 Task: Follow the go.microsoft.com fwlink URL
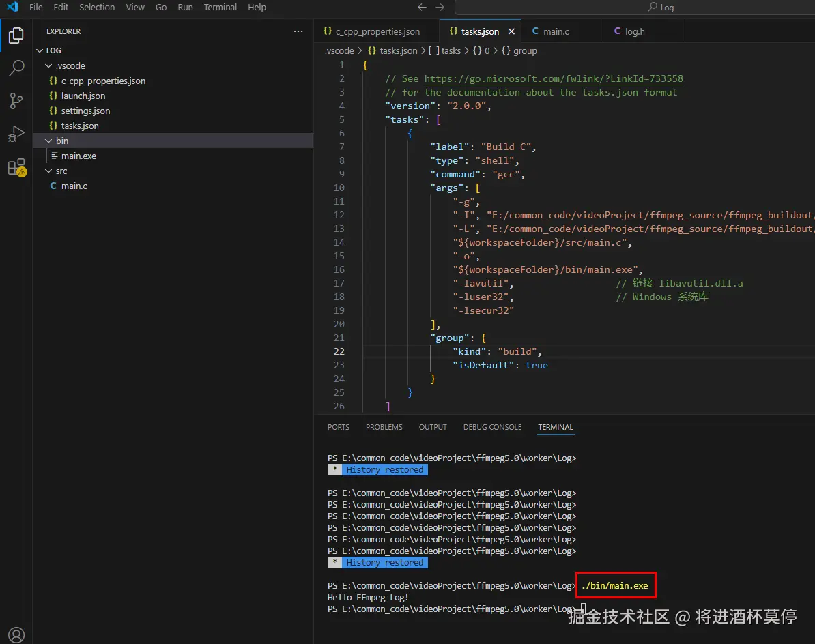point(554,78)
